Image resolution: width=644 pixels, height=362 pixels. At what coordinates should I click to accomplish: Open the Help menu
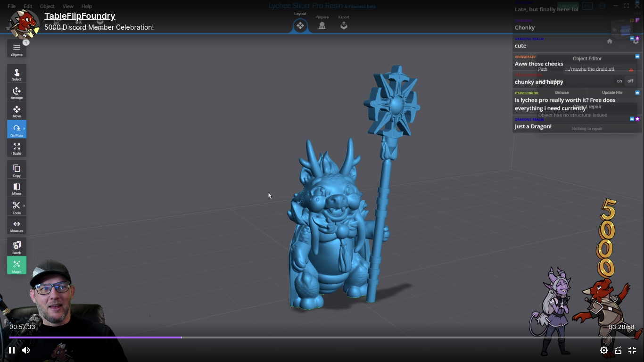point(87,7)
